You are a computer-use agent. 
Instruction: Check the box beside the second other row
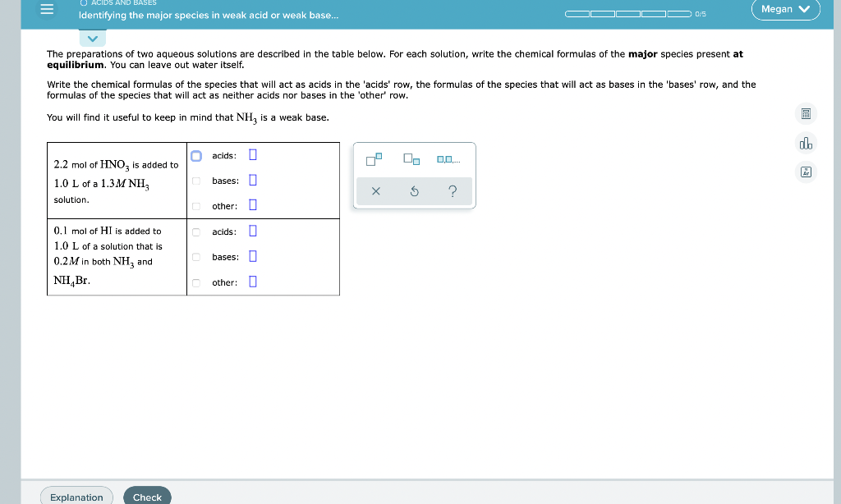click(196, 282)
